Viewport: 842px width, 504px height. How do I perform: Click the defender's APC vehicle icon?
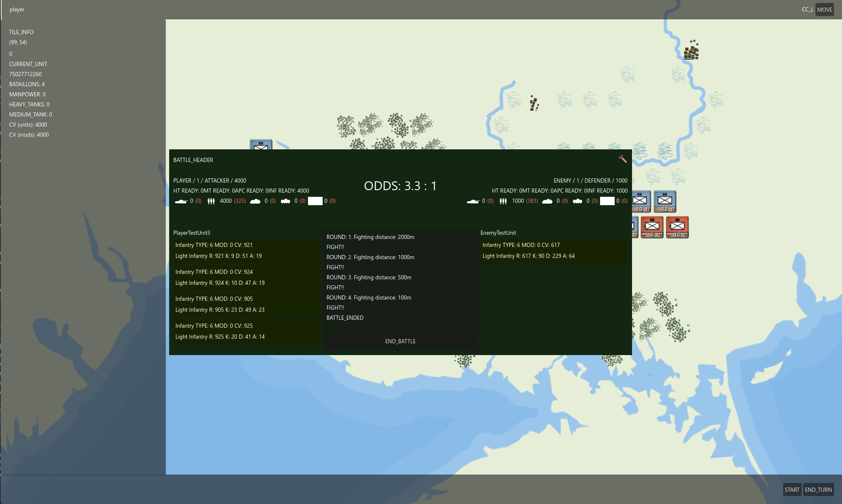[x=577, y=201]
